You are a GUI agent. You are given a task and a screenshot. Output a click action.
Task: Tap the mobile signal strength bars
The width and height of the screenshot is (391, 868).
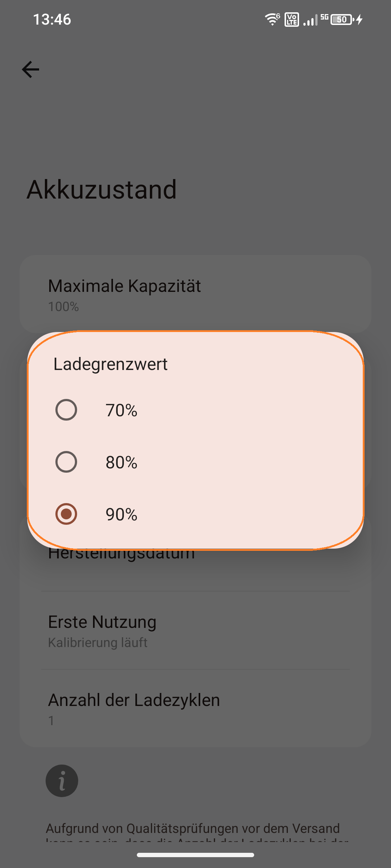pyautogui.click(x=310, y=21)
